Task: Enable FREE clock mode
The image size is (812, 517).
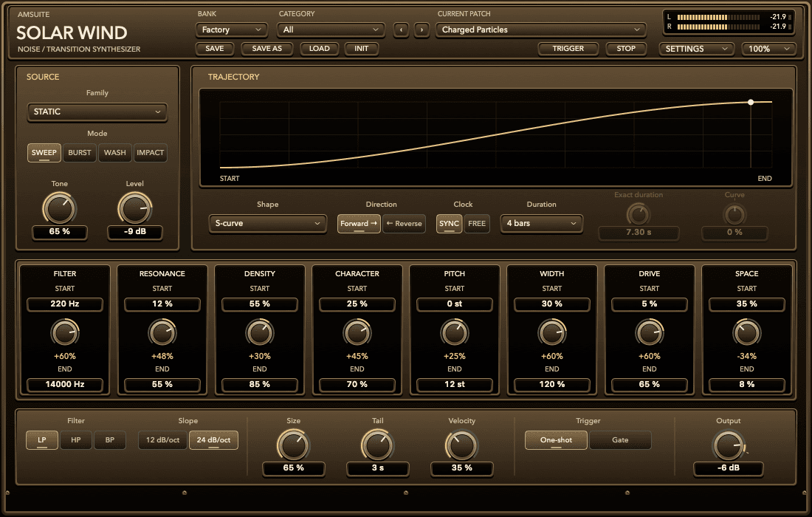Action: coord(477,224)
